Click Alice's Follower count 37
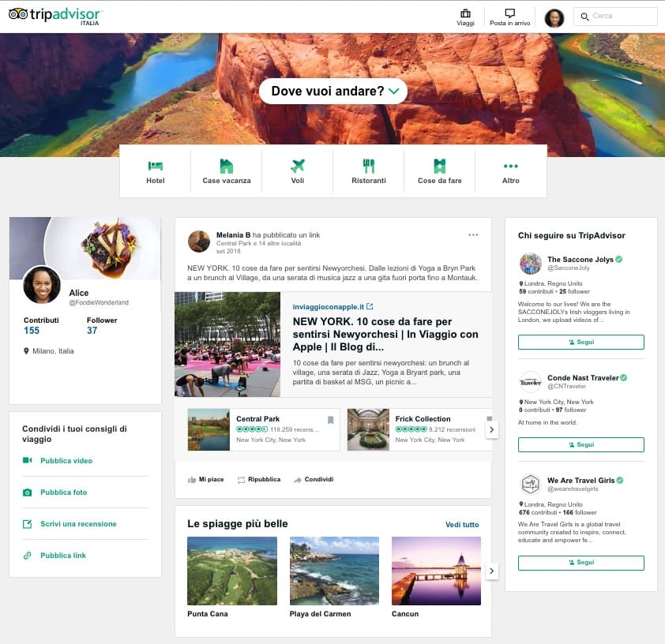This screenshot has width=665, height=644. [92, 331]
